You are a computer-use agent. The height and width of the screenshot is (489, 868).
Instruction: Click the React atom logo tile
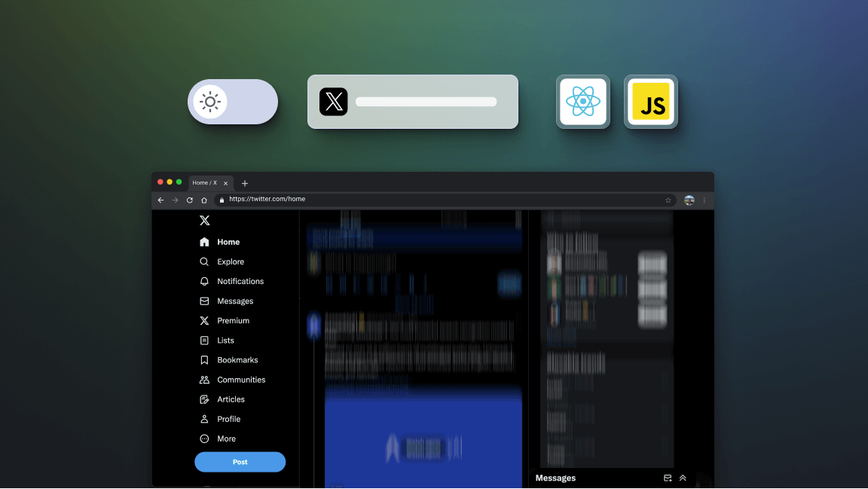point(583,102)
